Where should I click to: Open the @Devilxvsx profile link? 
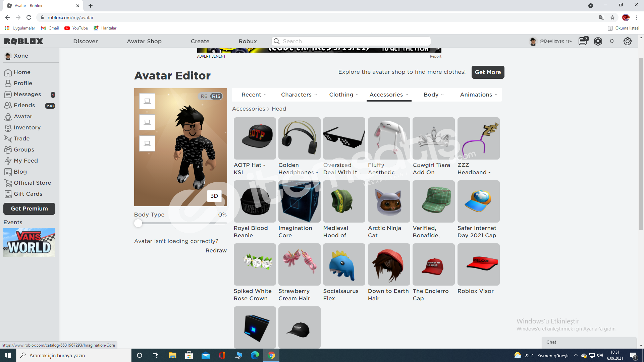click(552, 41)
